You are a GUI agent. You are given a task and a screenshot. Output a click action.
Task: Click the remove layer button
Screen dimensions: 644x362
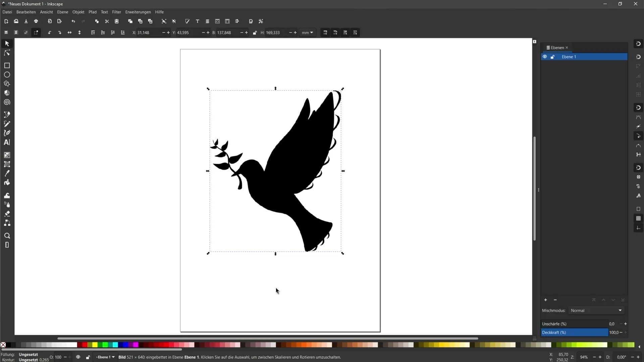tap(555, 300)
